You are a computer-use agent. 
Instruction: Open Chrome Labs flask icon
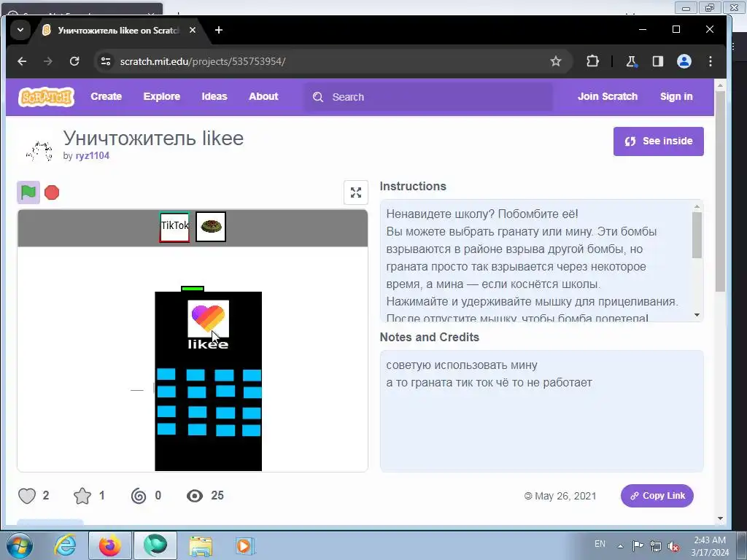click(631, 61)
